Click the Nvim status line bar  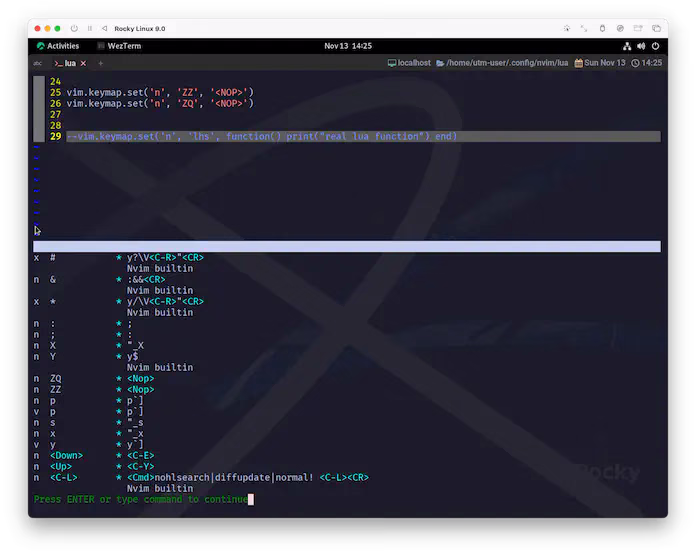tap(347, 246)
